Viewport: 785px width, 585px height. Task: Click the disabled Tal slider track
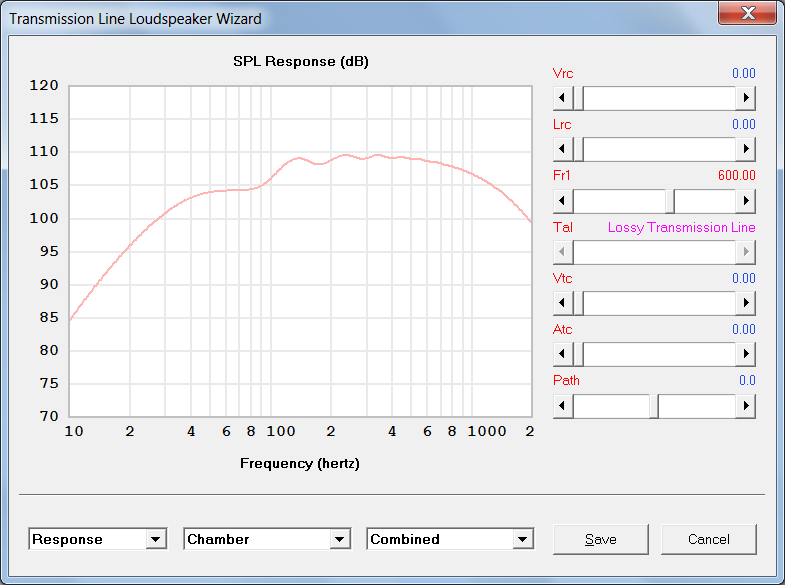click(654, 252)
